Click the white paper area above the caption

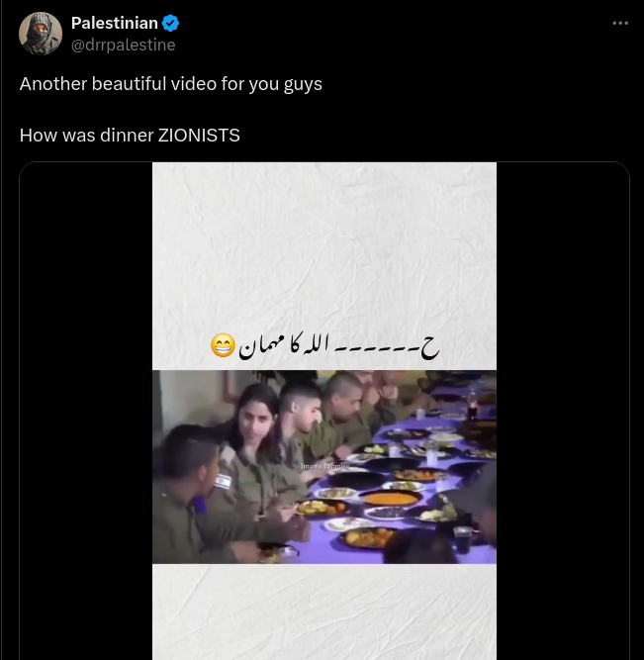(x=324, y=247)
